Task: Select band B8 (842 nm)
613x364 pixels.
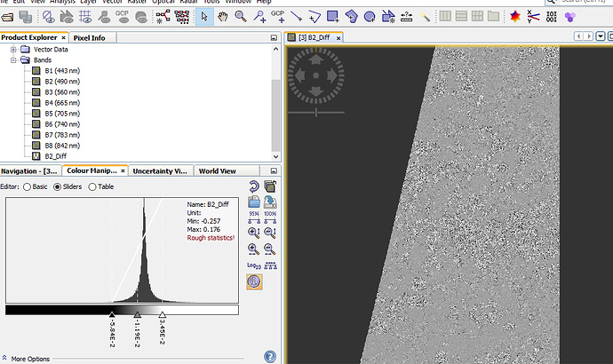Action: (x=62, y=146)
